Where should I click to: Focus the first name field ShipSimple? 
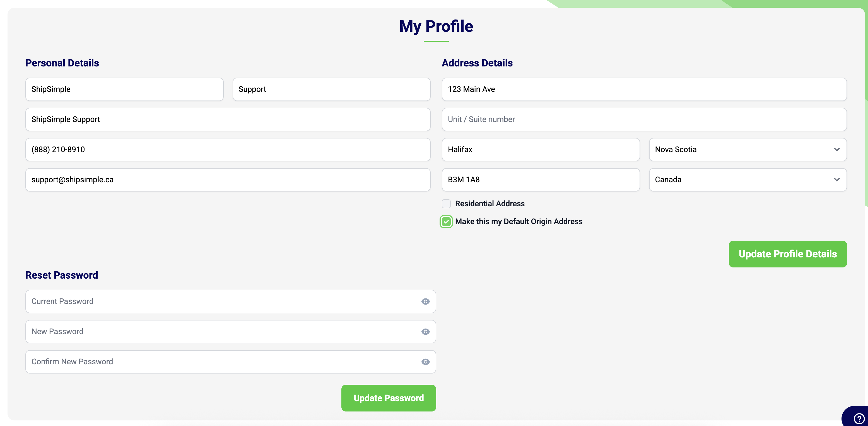(x=124, y=89)
